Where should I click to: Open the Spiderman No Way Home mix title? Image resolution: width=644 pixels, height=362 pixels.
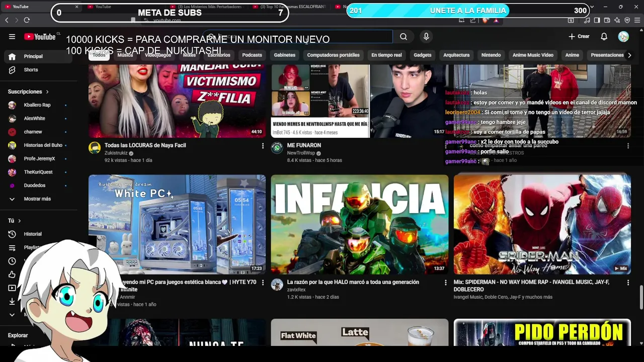(531, 286)
